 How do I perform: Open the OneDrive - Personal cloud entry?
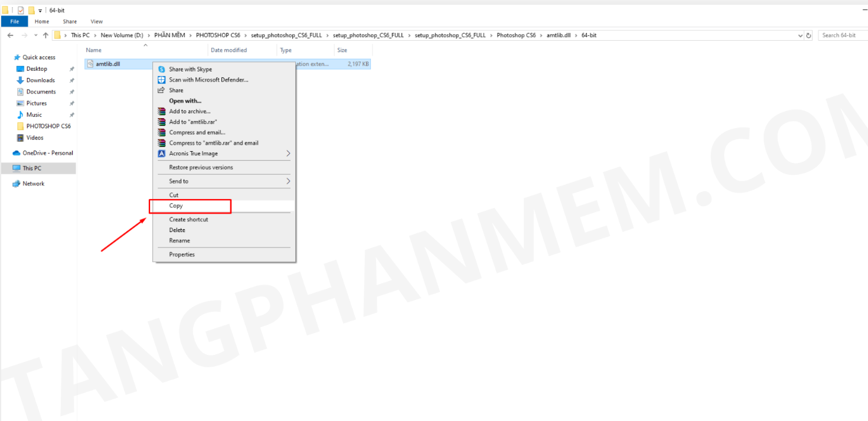(x=47, y=153)
